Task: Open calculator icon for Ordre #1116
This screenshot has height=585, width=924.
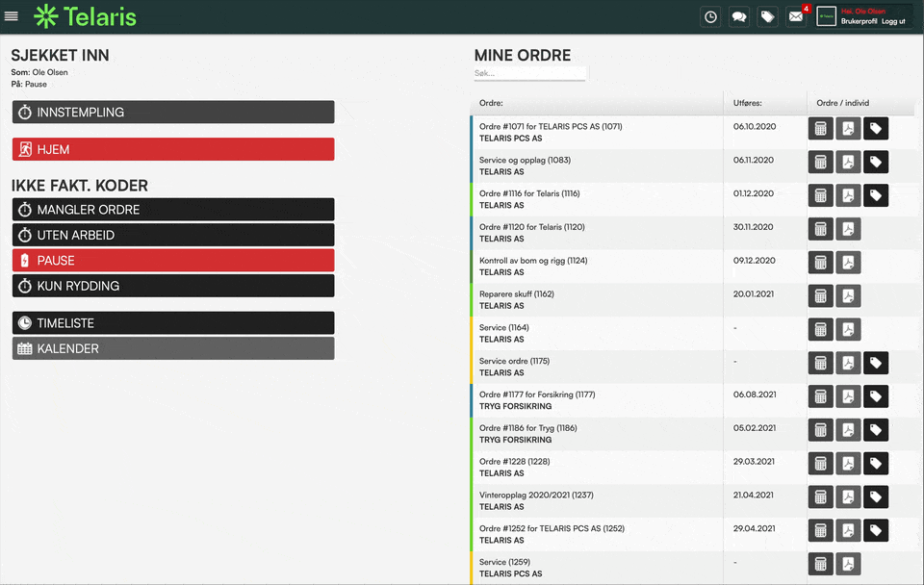Action: coord(820,195)
